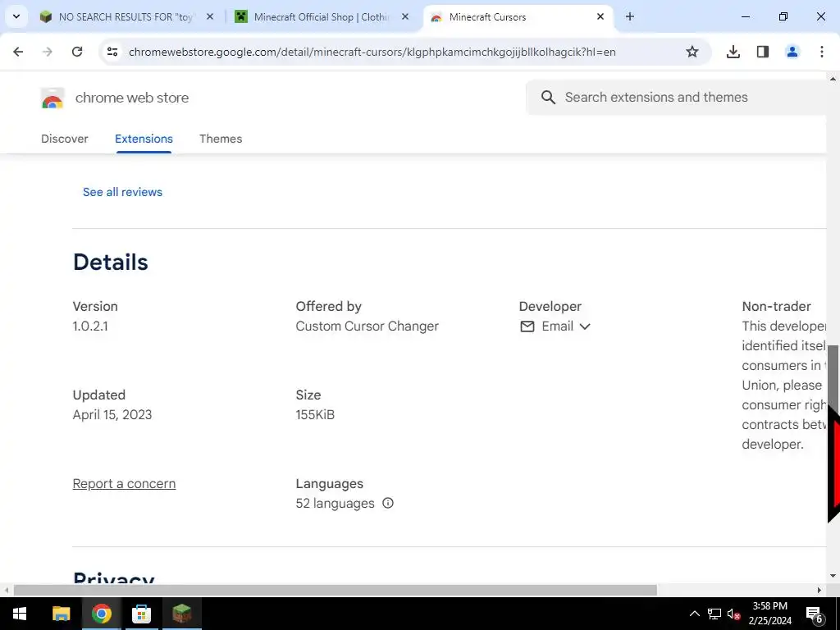Screen dimensions: 840x630
Task: Click the April 15, 2023 date
Action: coord(112,414)
